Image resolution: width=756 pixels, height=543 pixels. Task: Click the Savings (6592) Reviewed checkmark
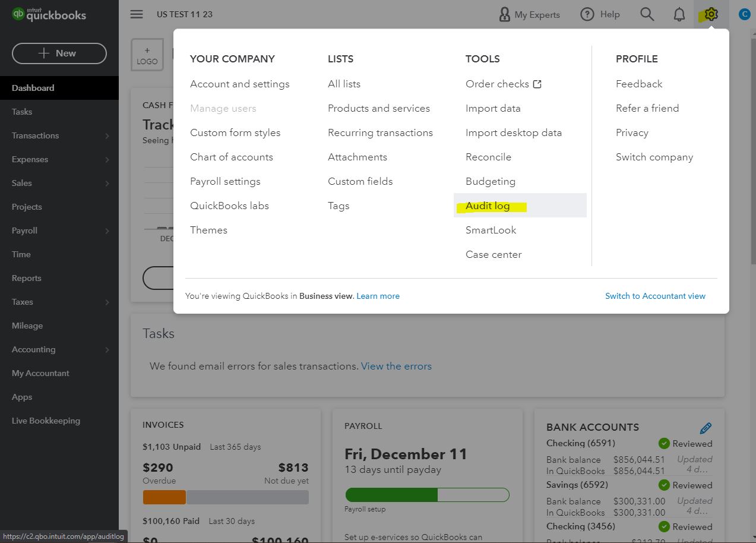(664, 485)
